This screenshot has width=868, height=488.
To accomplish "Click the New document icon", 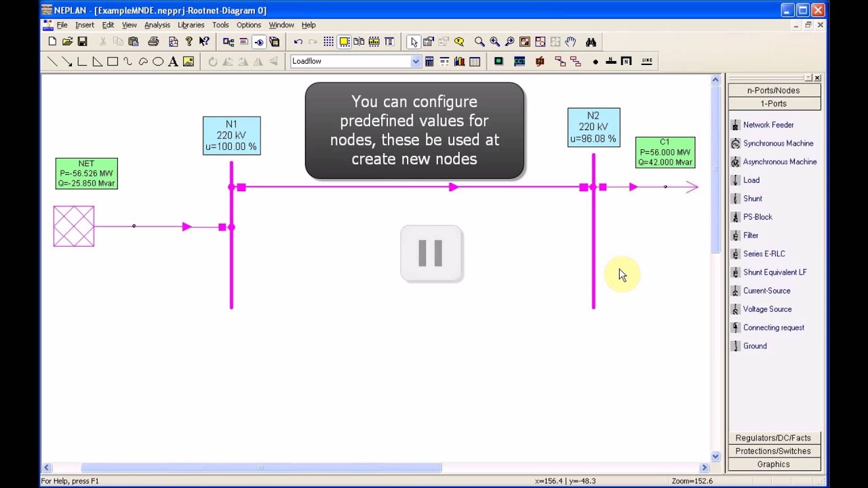I will pyautogui.click(x=52, y=42).
